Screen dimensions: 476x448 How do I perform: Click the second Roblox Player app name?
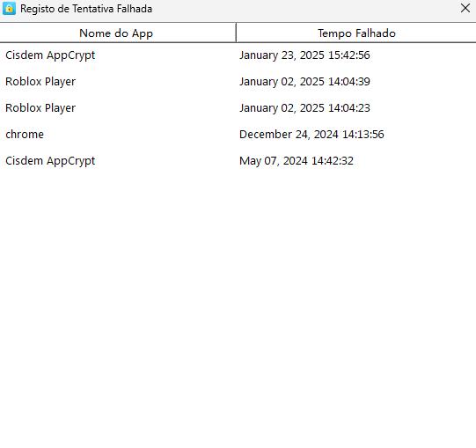click(x=40, y=108)
